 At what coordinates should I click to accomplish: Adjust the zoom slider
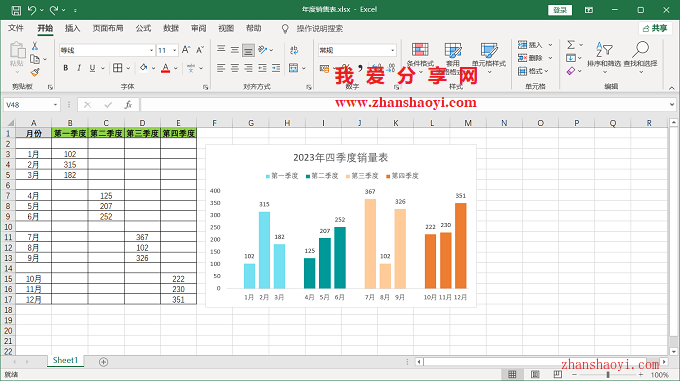pos(608,374)
